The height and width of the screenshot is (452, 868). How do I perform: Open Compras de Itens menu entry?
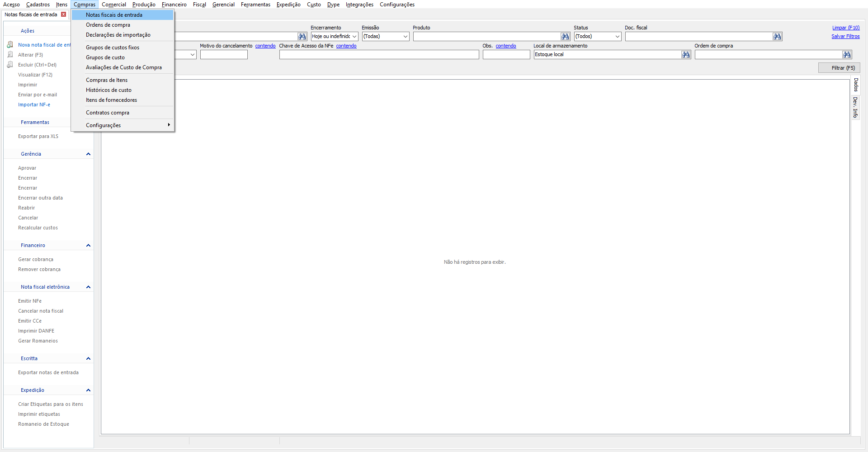123,80
